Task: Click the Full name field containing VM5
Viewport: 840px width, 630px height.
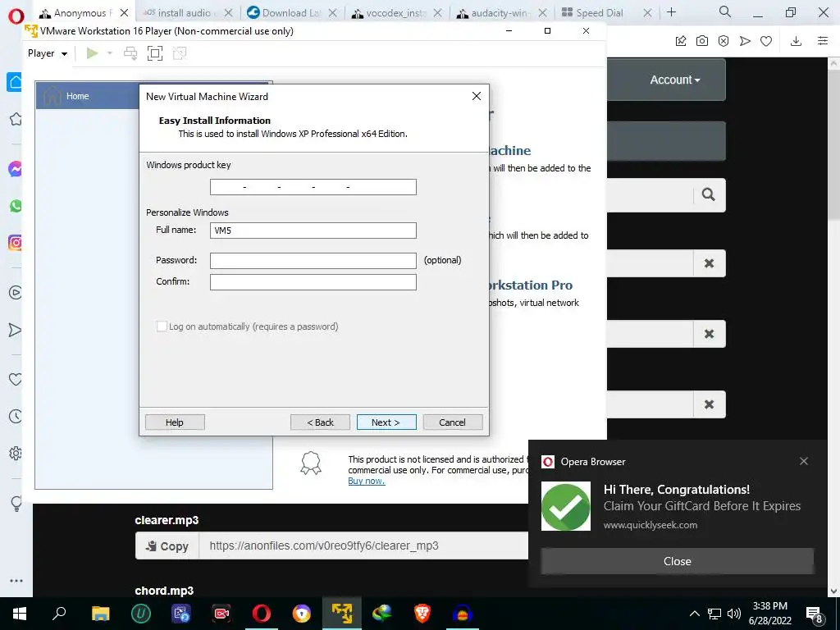Action: coord(313,231)
